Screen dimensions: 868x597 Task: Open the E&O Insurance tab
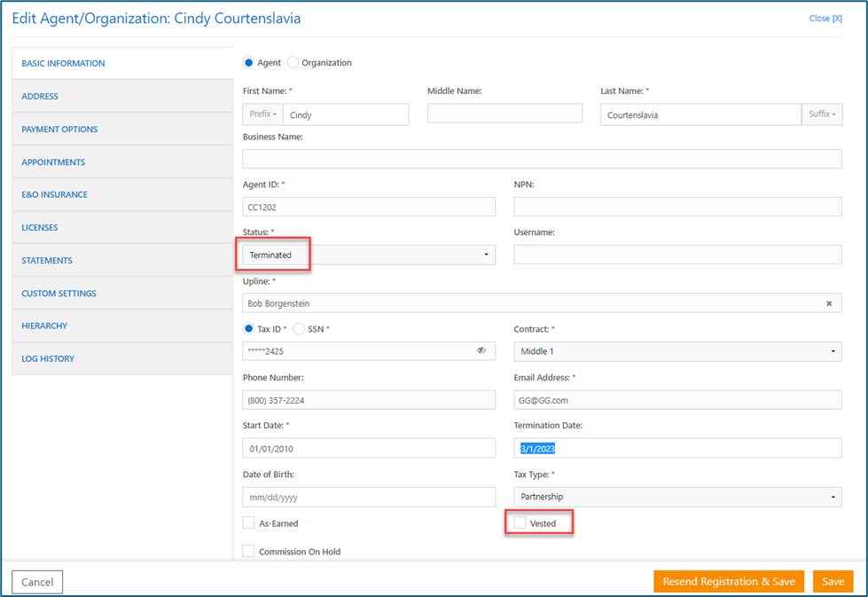[x=54, y=195]
